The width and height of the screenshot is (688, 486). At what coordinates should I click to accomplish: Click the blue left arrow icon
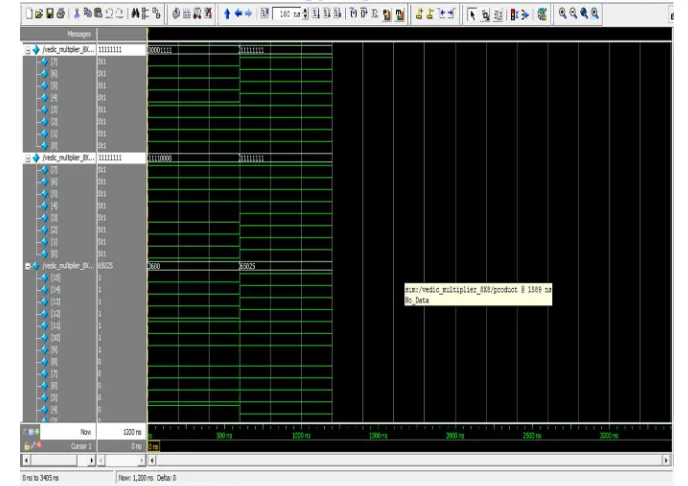[x=238, y=14]
